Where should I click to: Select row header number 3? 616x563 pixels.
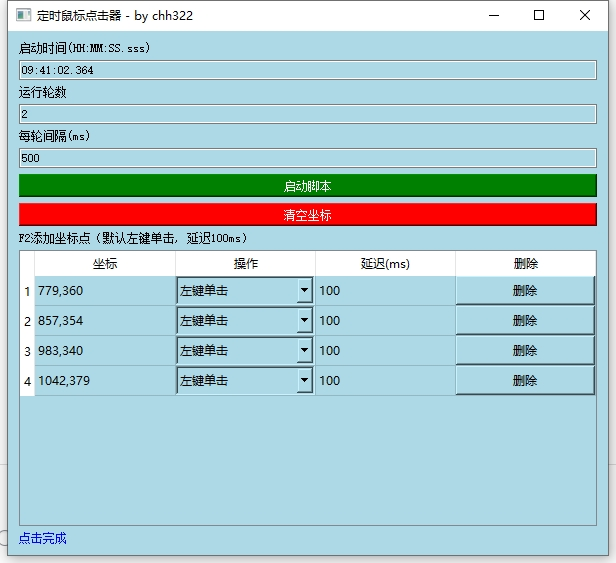tap(27, 351)
